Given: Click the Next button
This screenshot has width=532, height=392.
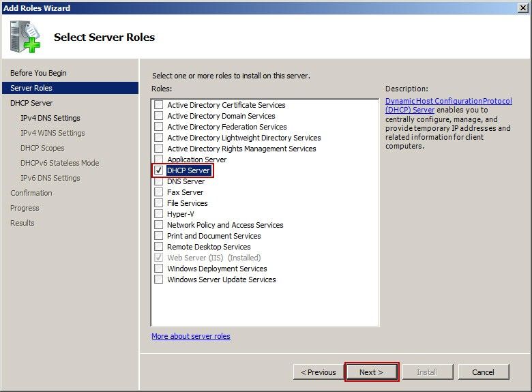Looking at the screenshot, I should [x=371, y=372].
